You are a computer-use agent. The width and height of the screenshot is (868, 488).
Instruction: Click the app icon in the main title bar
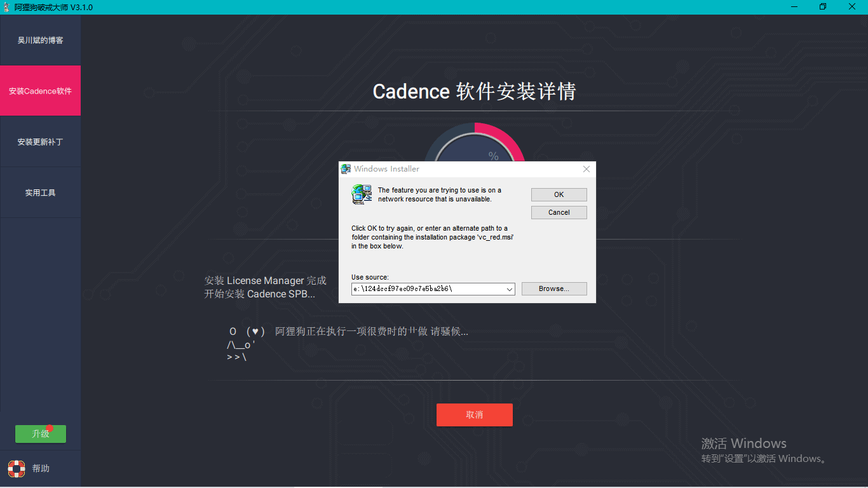click(7, 7)
